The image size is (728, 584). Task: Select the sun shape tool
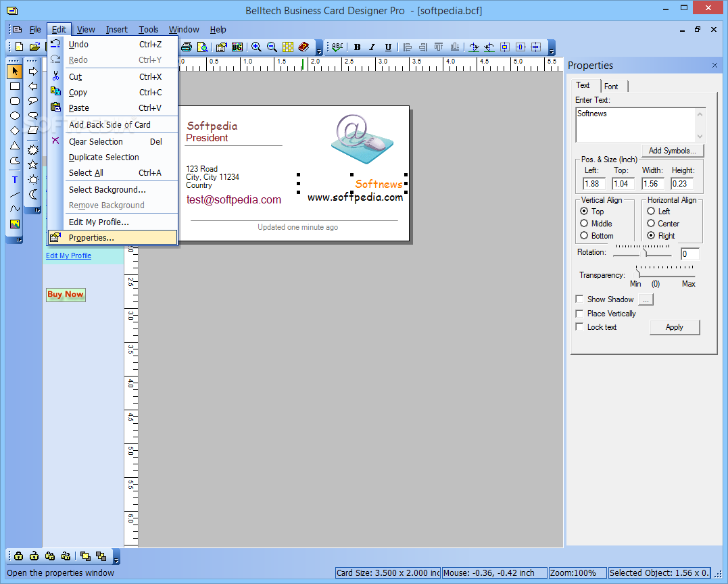pos(33,180)
